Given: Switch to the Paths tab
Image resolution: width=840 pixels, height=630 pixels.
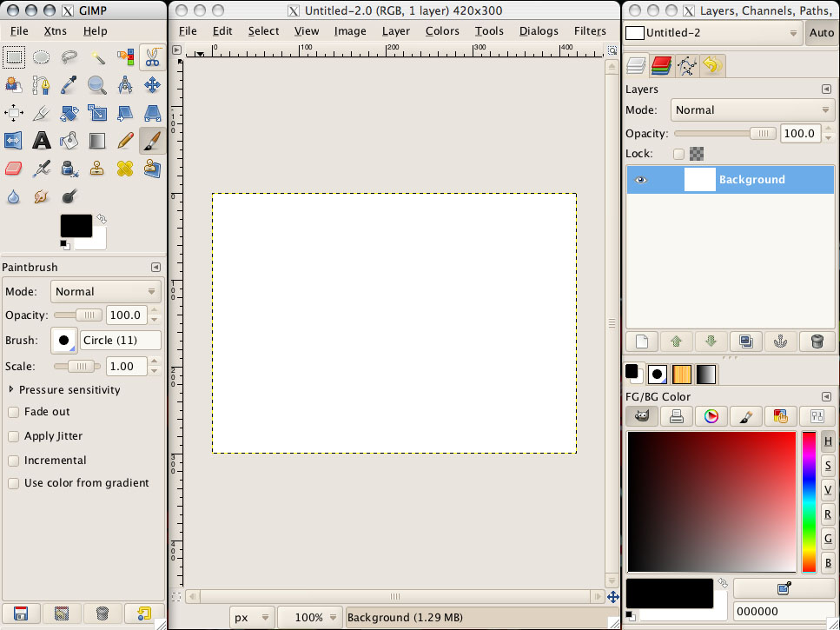Looking at the screenshot, I should [687, 65].
